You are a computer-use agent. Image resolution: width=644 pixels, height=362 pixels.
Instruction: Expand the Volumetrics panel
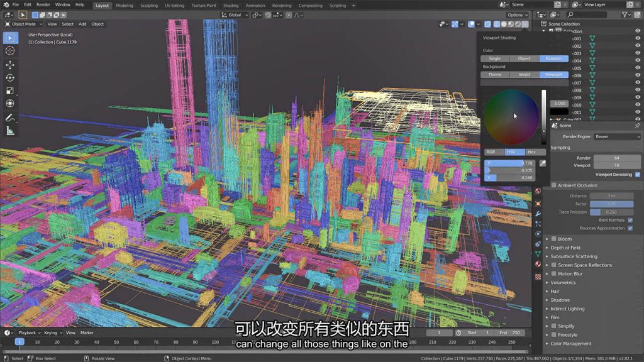(x=563, y=283)
